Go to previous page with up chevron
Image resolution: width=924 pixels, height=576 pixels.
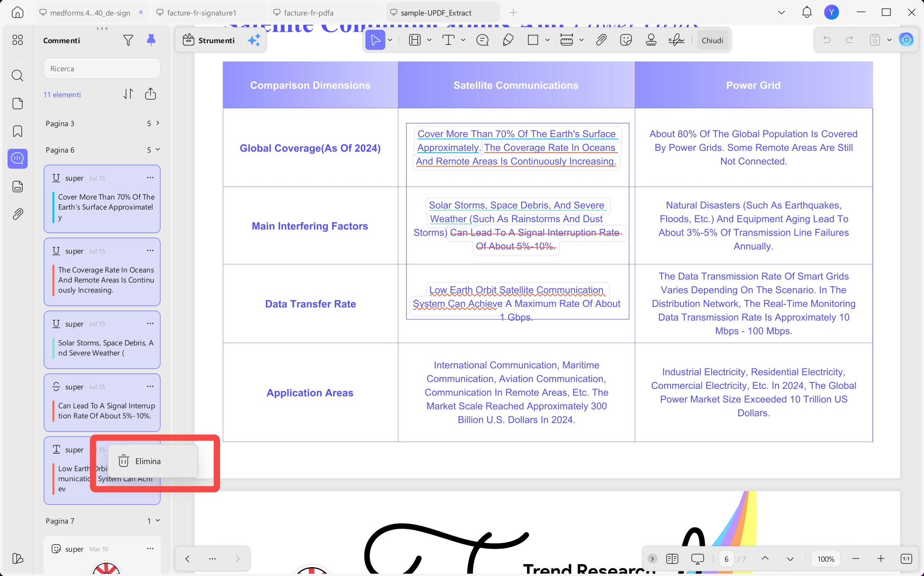[x=765, y=559]
